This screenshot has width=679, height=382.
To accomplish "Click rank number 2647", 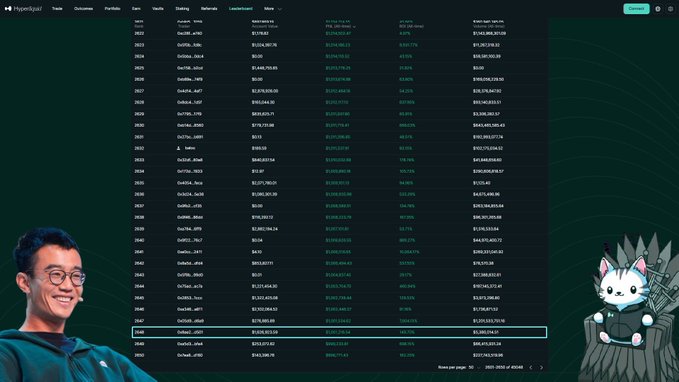I will (x=139, y=321).
